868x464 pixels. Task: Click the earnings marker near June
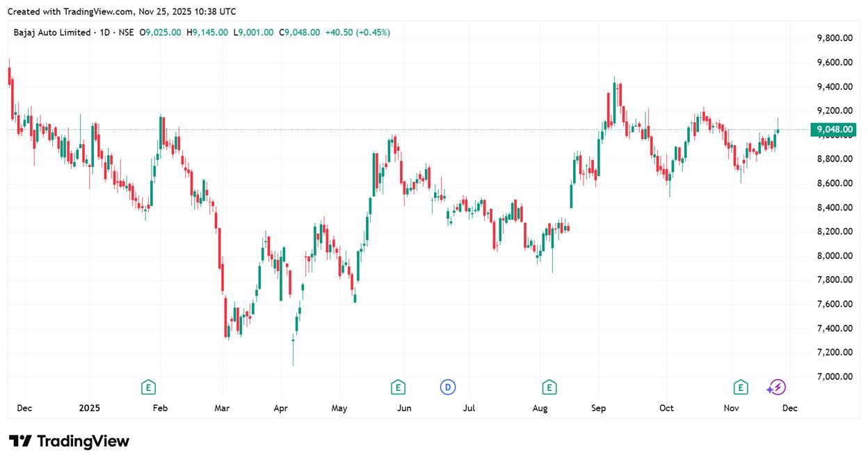tap(398, 387)
